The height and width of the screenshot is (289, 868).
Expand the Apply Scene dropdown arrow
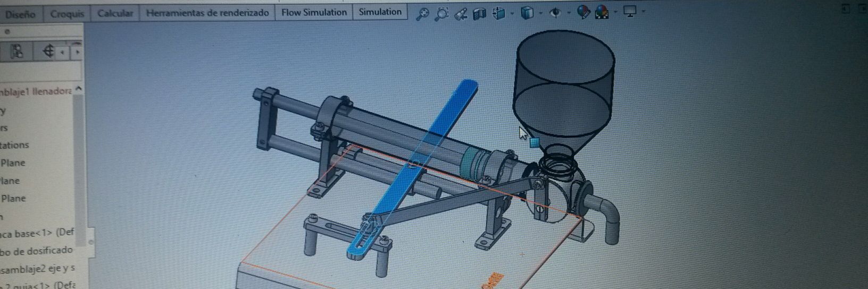616,12
